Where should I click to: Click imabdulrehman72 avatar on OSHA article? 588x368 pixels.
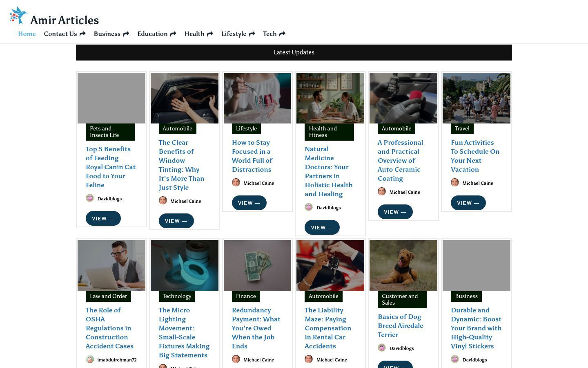click(90, 359)
